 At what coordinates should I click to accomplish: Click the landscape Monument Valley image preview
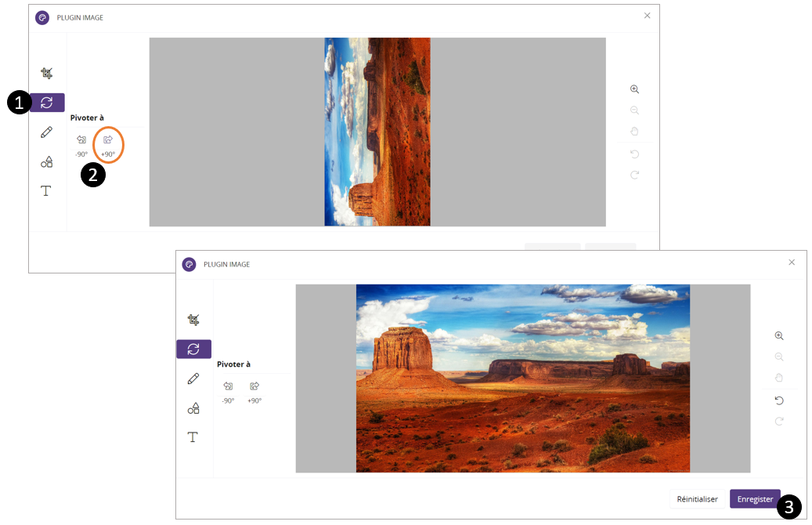[522, 378]
